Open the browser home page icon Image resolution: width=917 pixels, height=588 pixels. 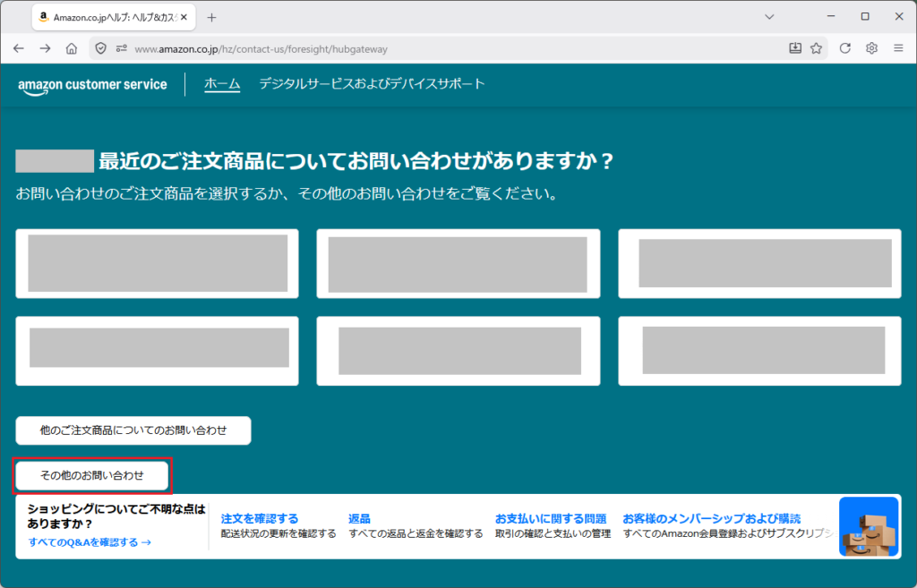coord(72,48)
